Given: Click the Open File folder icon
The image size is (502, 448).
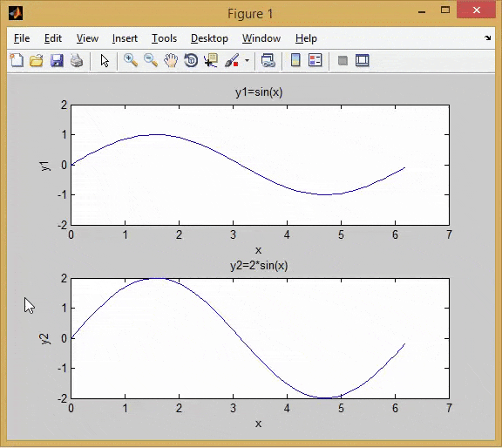Looking at the screenshot, I should pyautogui.click(x=37, y=60).
